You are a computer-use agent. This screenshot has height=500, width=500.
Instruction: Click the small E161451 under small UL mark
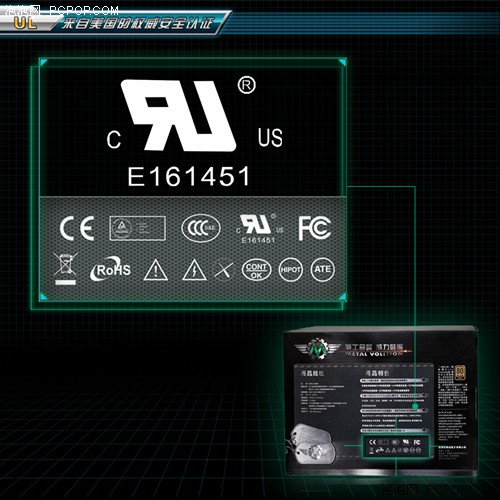(x=258, y=240)
